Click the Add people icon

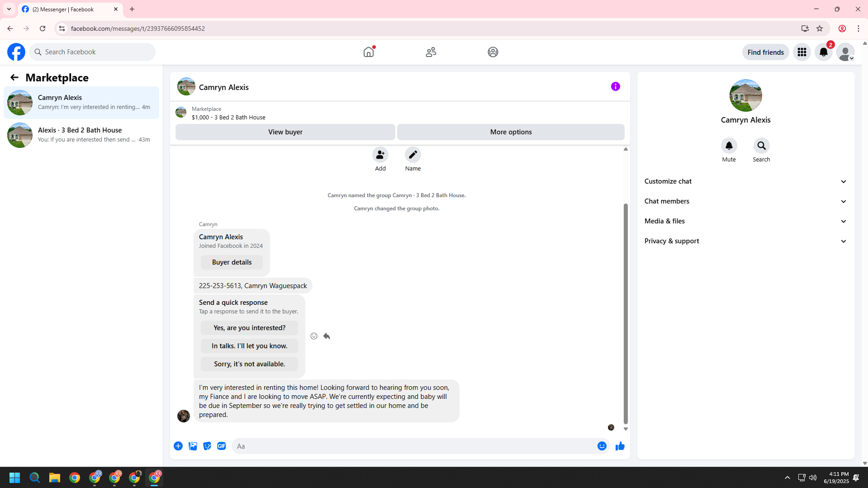380,155
